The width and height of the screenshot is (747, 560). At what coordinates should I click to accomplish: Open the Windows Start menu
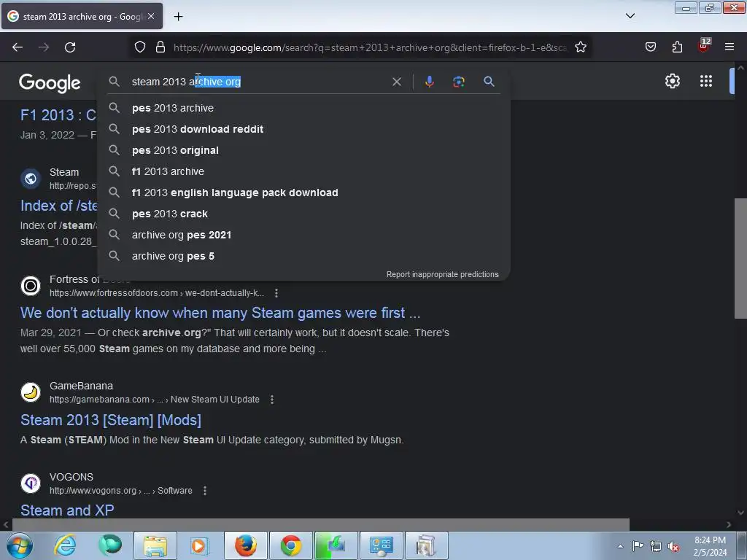(20, 545)
